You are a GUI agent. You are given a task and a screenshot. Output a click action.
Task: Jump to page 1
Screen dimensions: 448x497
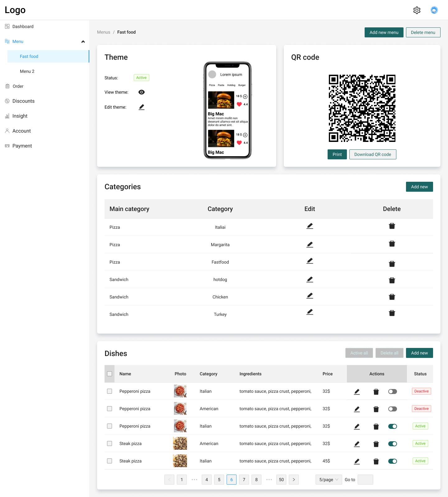[182, 480]
